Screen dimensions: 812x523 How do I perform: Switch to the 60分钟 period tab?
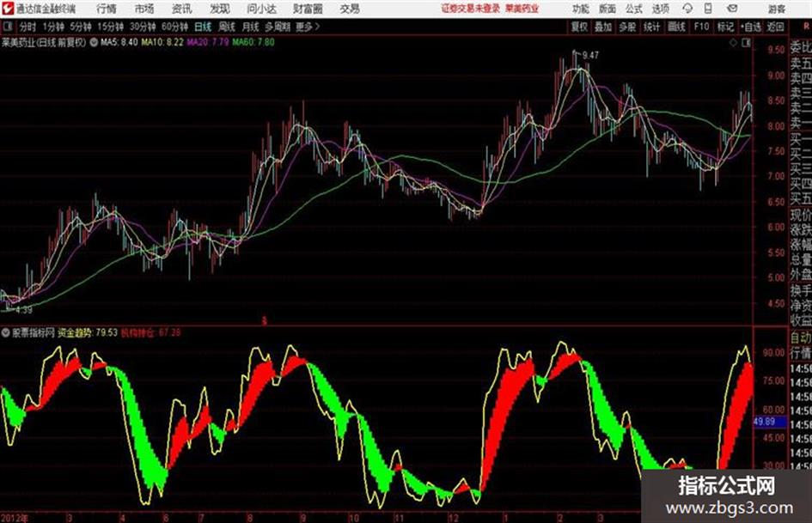click(x=175, y=27)
